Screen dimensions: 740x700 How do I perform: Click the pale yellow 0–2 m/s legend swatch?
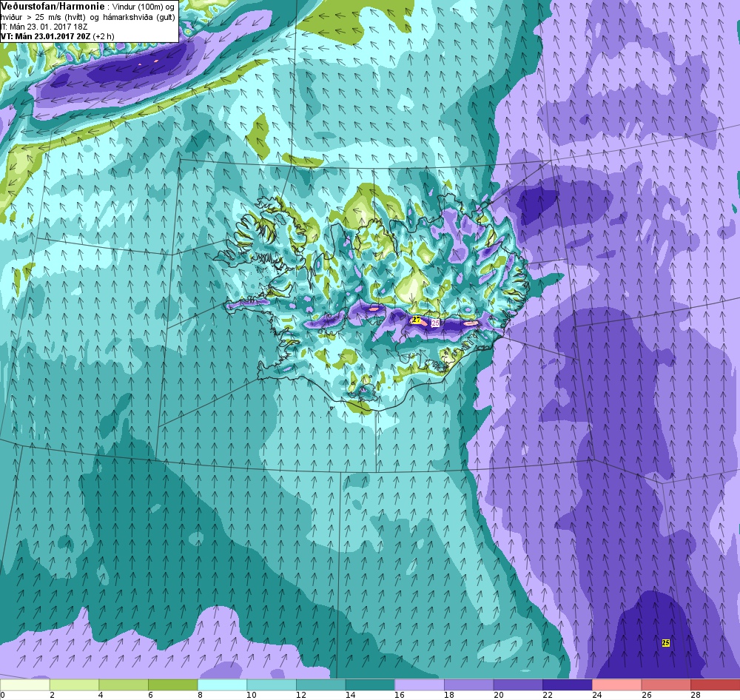click(x=24, y=685)
